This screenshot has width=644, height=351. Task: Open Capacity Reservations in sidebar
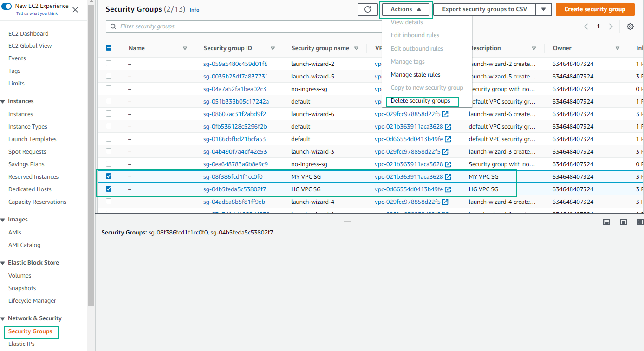37,202
